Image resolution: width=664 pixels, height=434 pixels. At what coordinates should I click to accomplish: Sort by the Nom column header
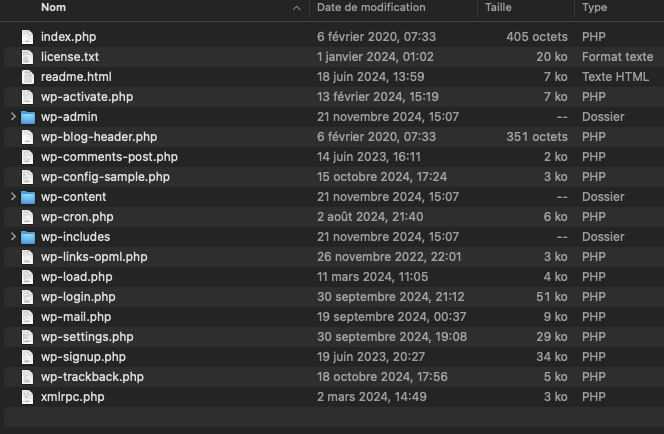54,8
